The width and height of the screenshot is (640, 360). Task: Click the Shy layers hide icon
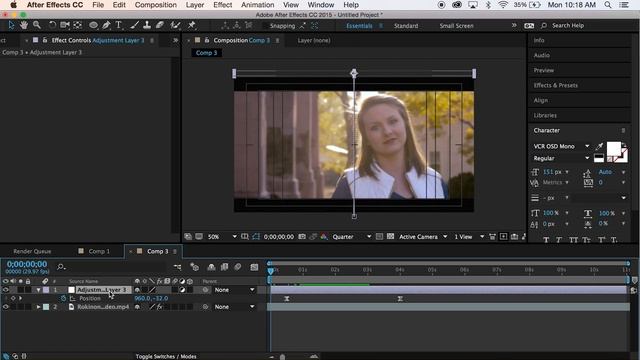pyautogui.click(x=211, y=267)
